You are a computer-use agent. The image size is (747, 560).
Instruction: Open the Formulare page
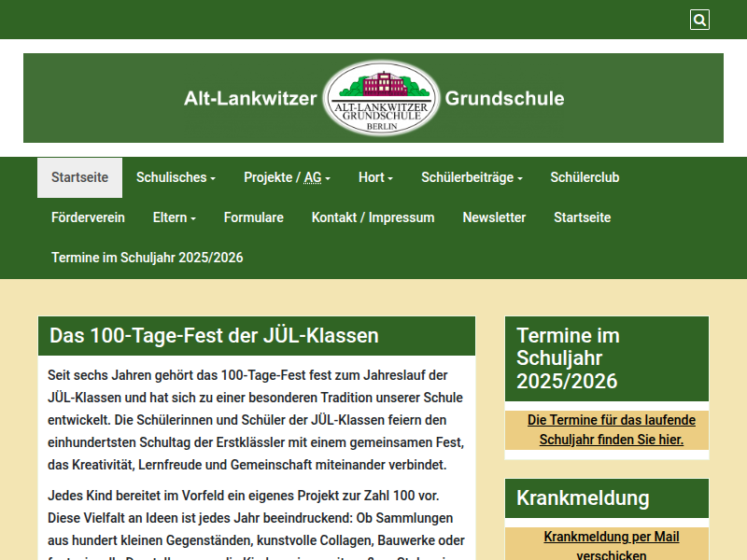point(253,217)
